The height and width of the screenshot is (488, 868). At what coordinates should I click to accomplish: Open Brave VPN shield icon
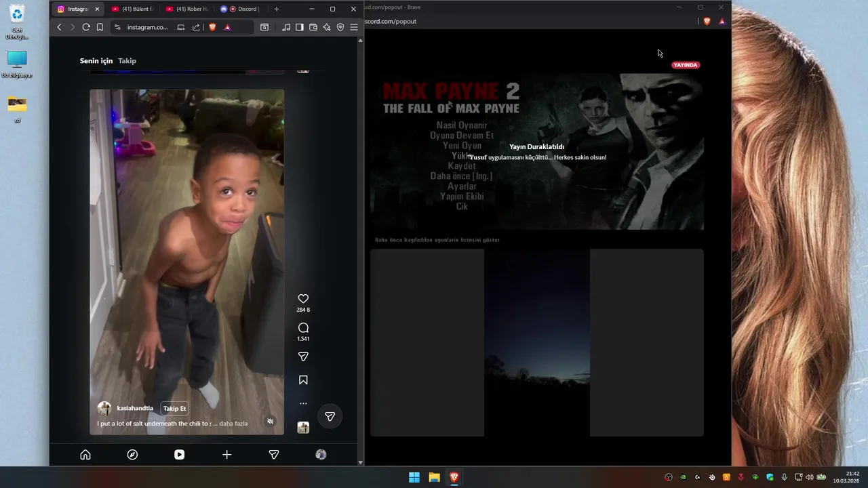pos(340,27)
